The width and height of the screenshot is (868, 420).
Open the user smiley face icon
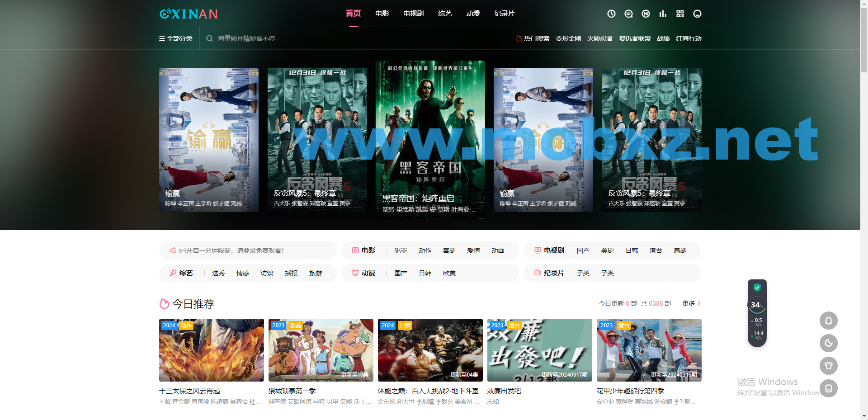(x=697, y=14)
